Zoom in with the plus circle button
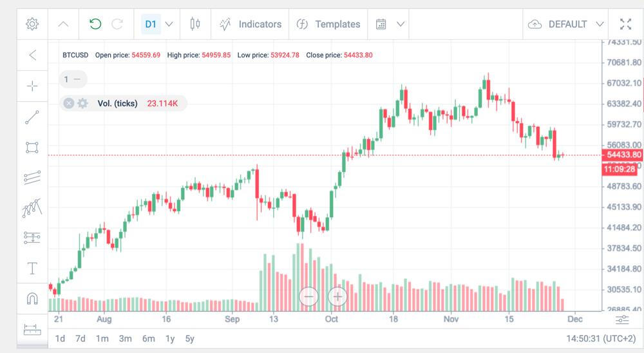Viewport: 644px width, 353px height. [x=337, y=296]
